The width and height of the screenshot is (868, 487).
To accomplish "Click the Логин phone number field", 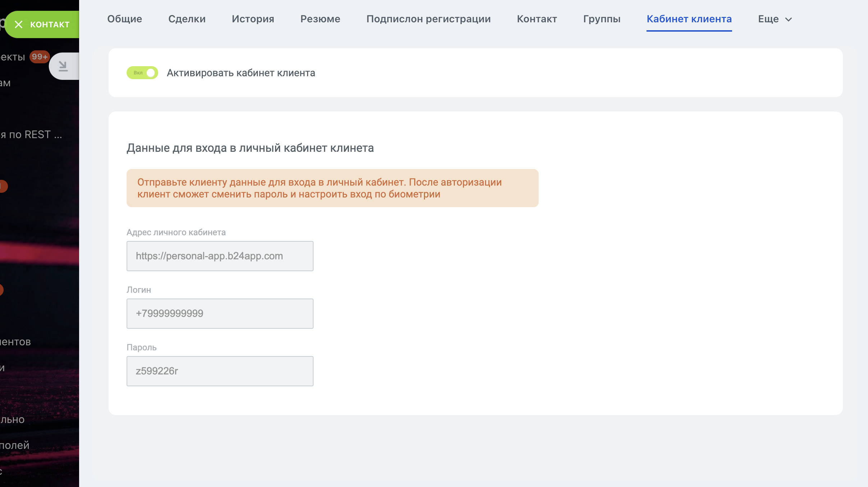I will [220, 314].
